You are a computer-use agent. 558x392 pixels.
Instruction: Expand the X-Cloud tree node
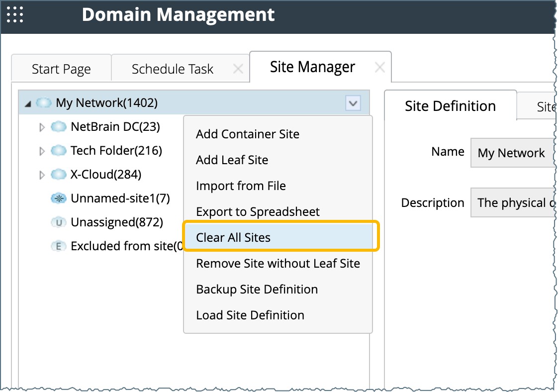coord(42,175)
